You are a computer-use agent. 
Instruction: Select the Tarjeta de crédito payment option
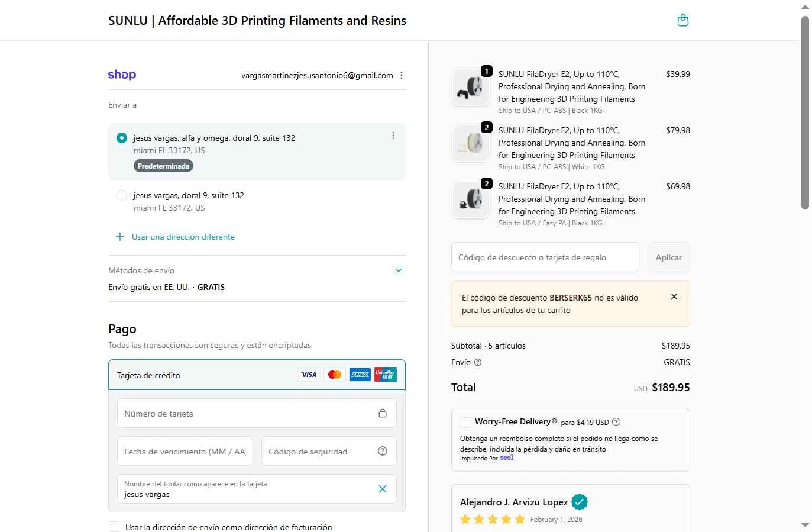tap(257, 375)
